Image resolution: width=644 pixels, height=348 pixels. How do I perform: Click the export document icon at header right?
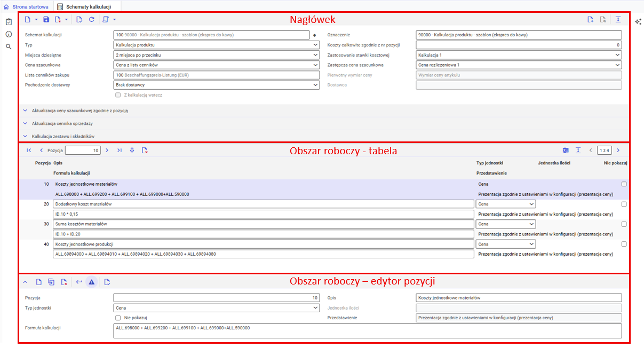pyautogui.click(x=591, y=20)
